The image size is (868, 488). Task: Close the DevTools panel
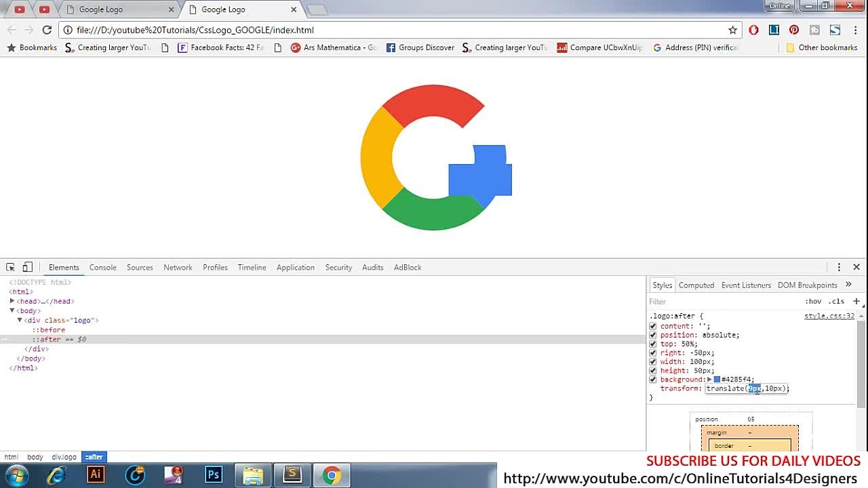pos(856,267)
